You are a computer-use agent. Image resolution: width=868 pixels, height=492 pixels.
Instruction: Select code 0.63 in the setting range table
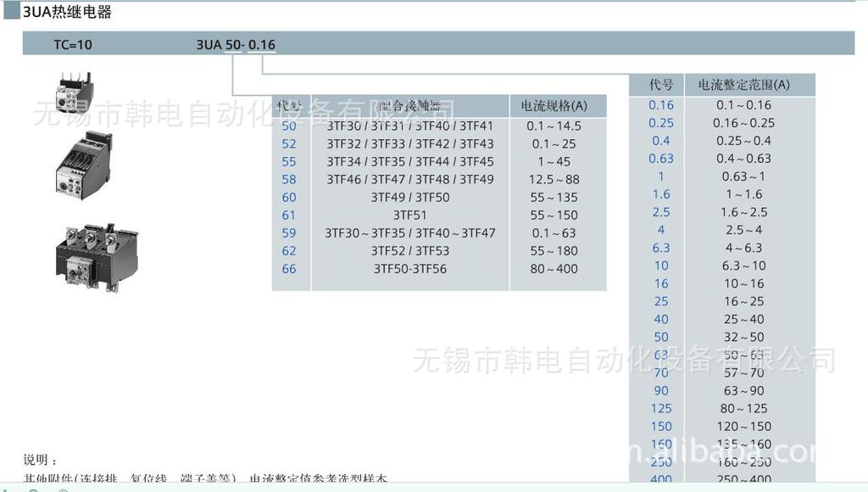tap(661, 159)
